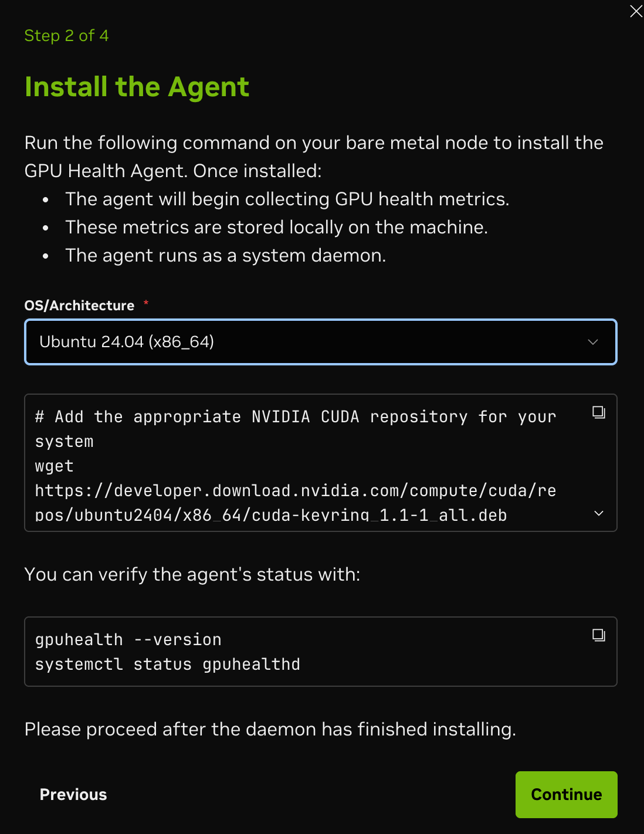Click the 'Step 2 of 4' indicator
Image resolution: width=644 pixels, height=834 pixels.
[66, 36]
